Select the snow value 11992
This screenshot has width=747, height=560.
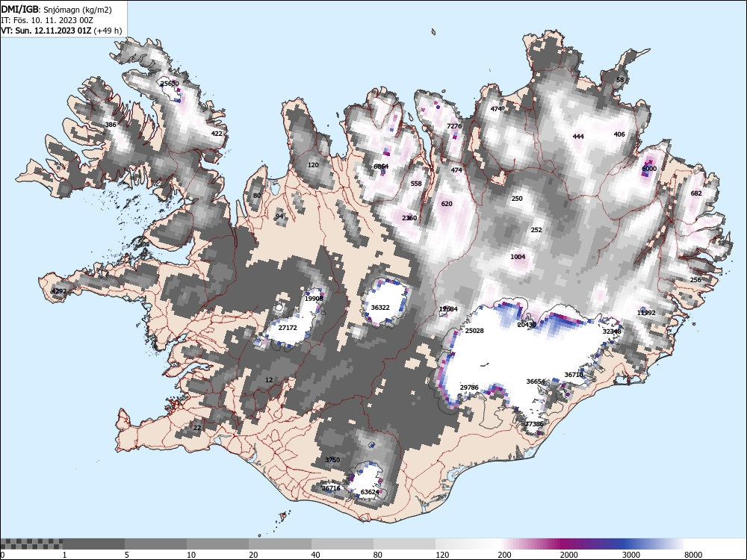click(x=646, y=313)
